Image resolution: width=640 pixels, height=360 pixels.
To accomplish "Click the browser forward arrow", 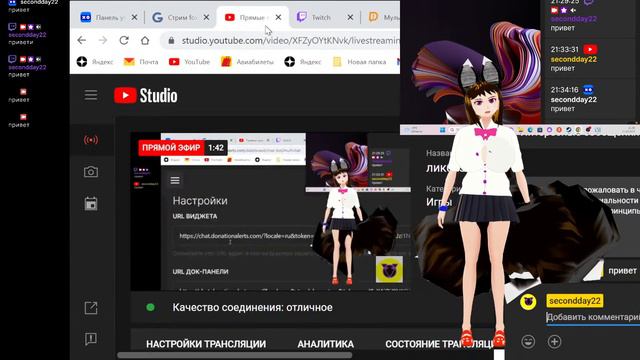I will tap(103, 40).
